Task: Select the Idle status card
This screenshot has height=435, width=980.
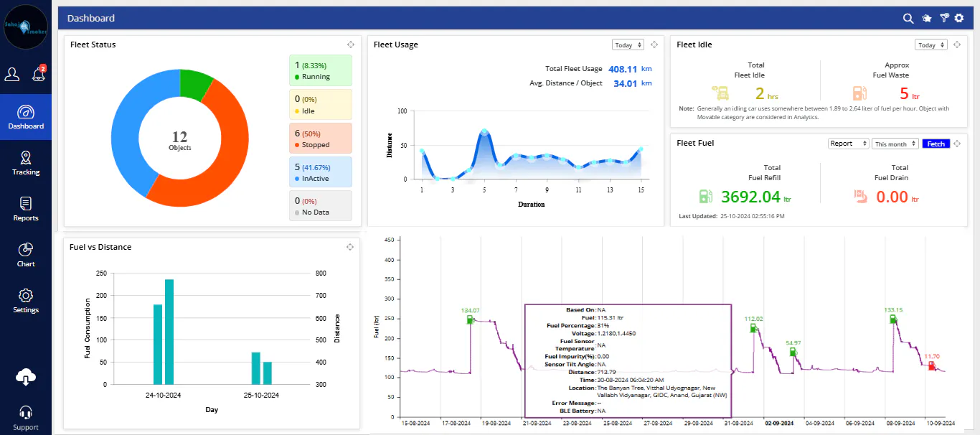Action: 321,104
